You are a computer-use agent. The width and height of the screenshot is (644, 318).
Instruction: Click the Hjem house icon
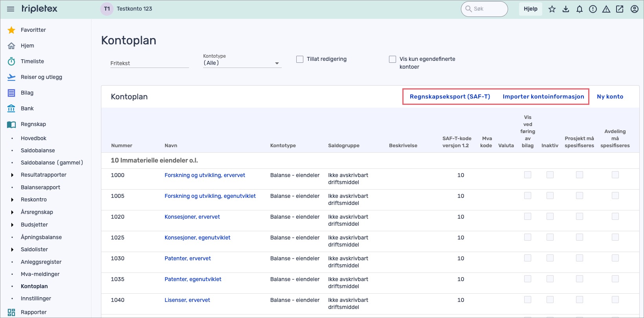pos(11,46)
